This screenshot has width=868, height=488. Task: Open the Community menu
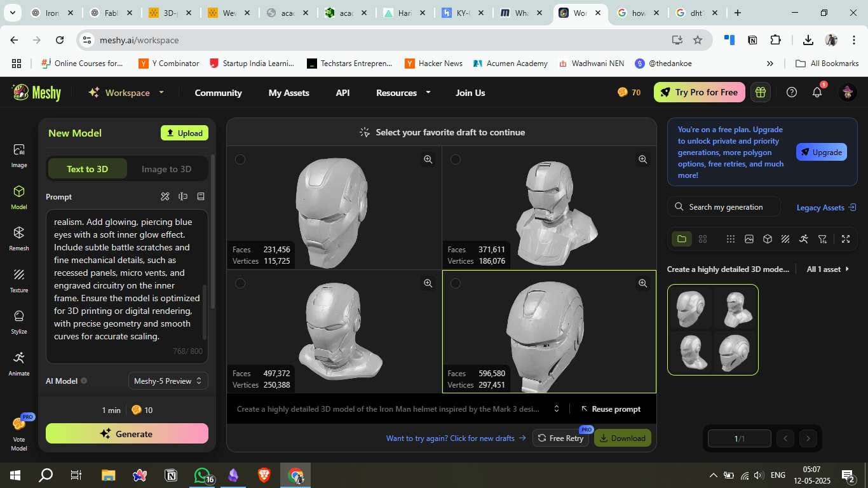click(x=218, y=93)
